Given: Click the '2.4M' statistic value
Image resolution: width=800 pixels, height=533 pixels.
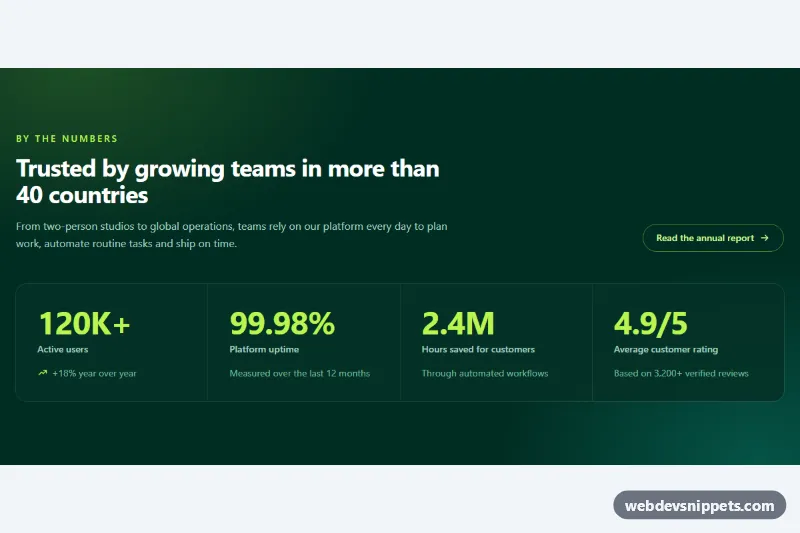Looking at the screenshot, I should click(458, 323).
